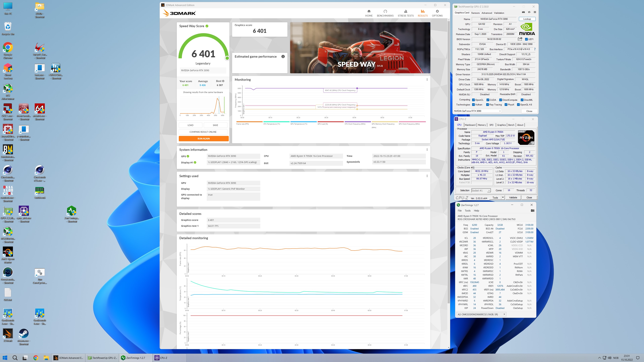Switch to Mainboard tab in CPU-Z
The image size is (644, 362).
coord(470,125)
